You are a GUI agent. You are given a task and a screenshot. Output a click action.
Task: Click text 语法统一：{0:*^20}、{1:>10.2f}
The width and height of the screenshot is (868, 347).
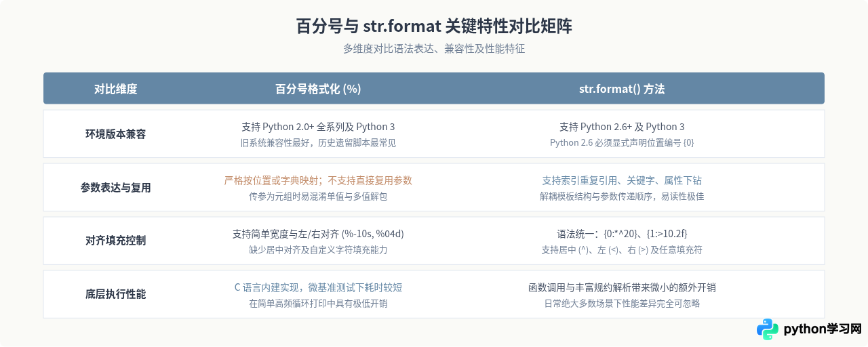point(622,234)
